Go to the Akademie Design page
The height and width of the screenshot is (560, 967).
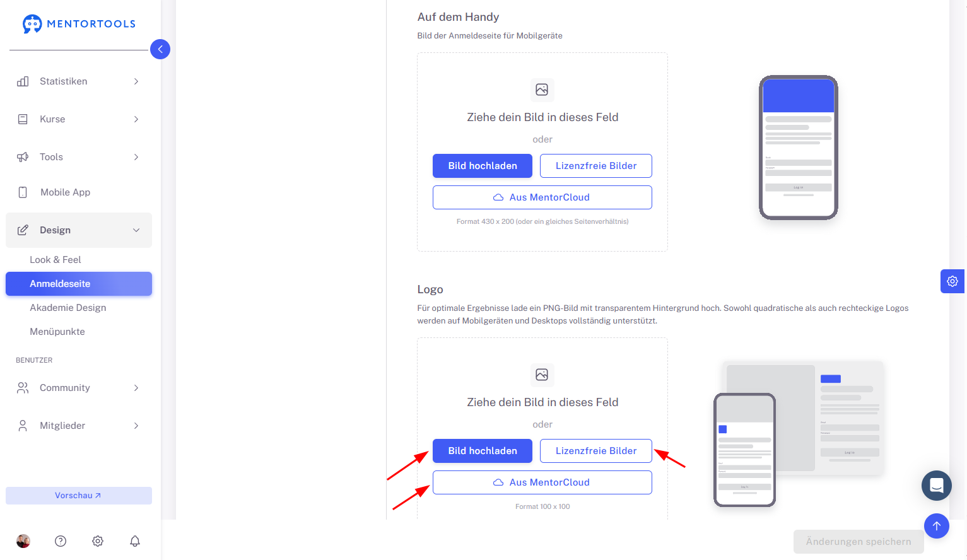(68, 308)
